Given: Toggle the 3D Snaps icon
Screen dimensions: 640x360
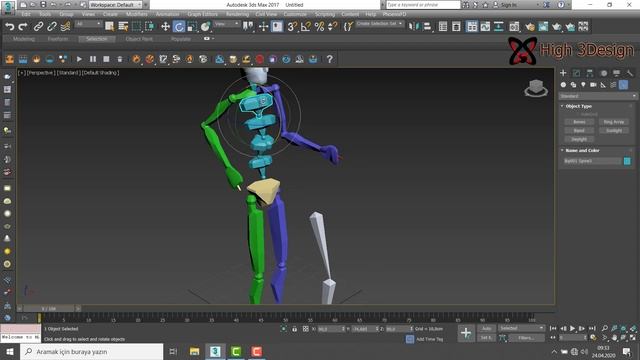Looking at the screenshot, I should [292, 27].
